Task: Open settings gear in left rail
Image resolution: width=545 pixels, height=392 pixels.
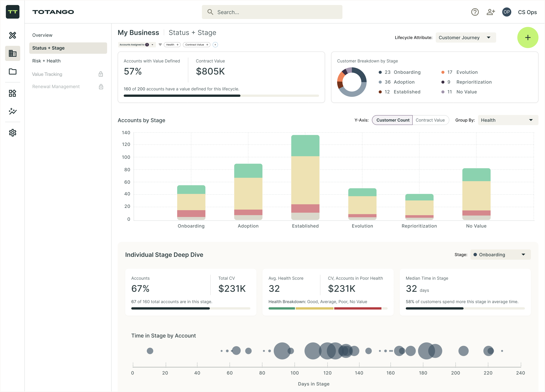Action: [12, 133]
